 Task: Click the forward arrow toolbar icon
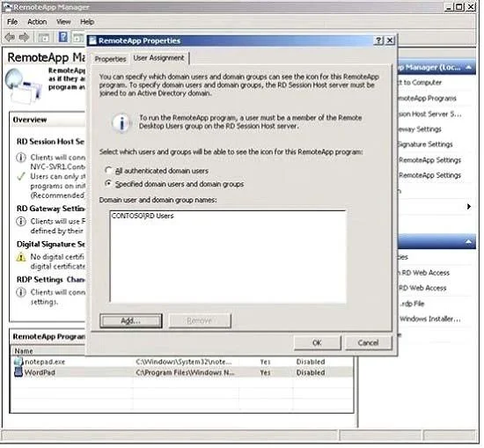(24, 37)
